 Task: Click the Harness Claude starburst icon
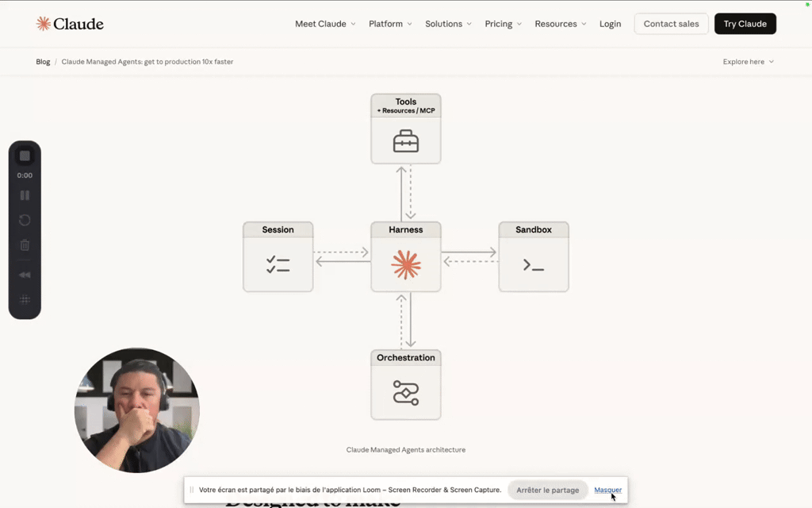pos(406,265)
